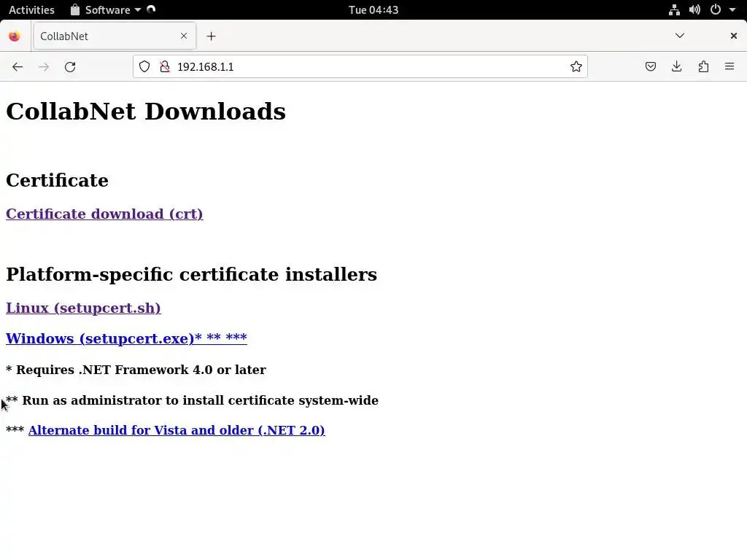
Task: Click the Run as administrator note
Action: (x=192, y=400)
